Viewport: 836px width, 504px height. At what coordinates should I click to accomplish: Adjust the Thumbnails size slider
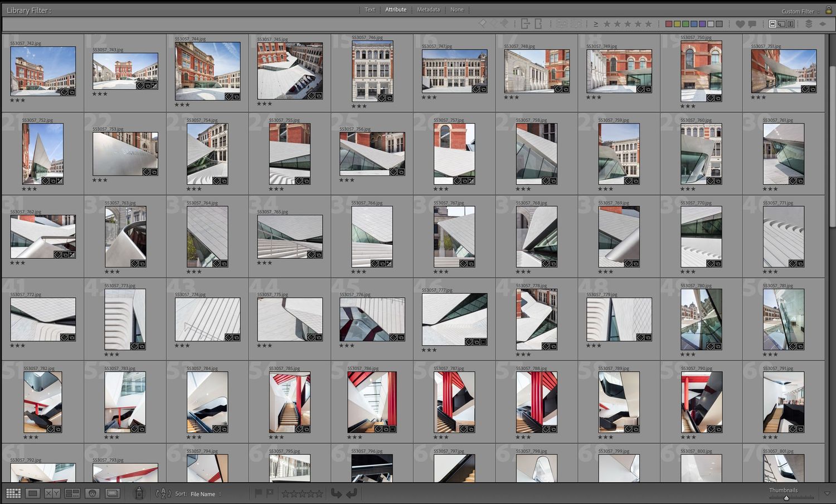coord(786,498)
